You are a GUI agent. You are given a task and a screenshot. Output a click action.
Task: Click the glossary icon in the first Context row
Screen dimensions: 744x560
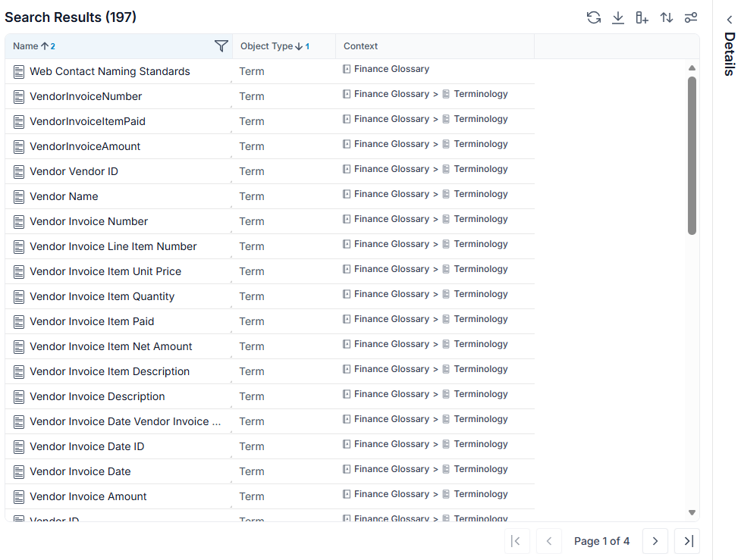pyautogui.click(x=347, y=69)
